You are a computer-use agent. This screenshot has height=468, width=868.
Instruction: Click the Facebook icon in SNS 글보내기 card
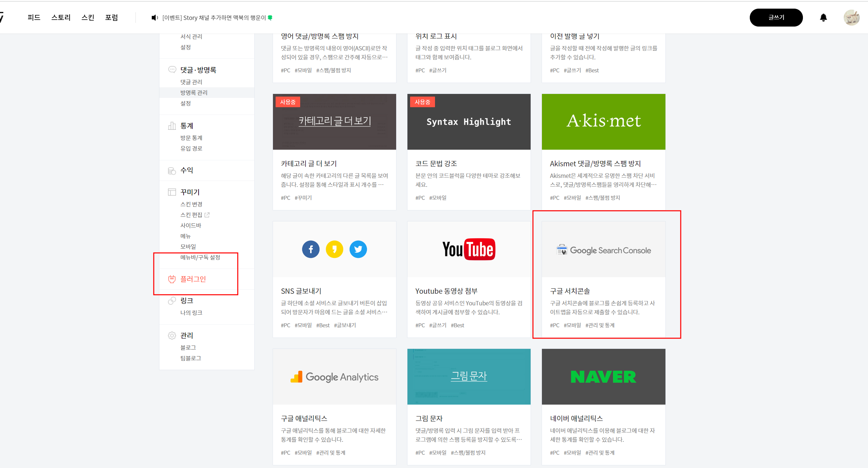coord(311,249)
